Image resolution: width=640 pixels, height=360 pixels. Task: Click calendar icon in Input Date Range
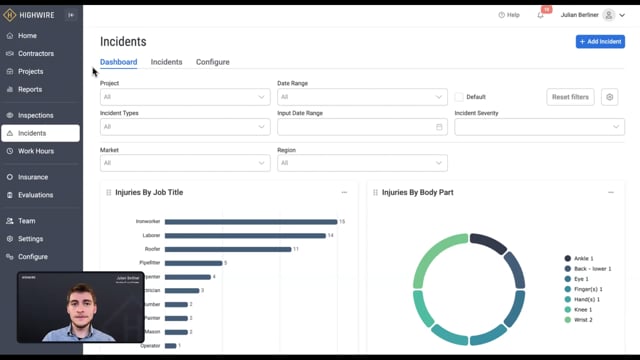tap(439, 127)
